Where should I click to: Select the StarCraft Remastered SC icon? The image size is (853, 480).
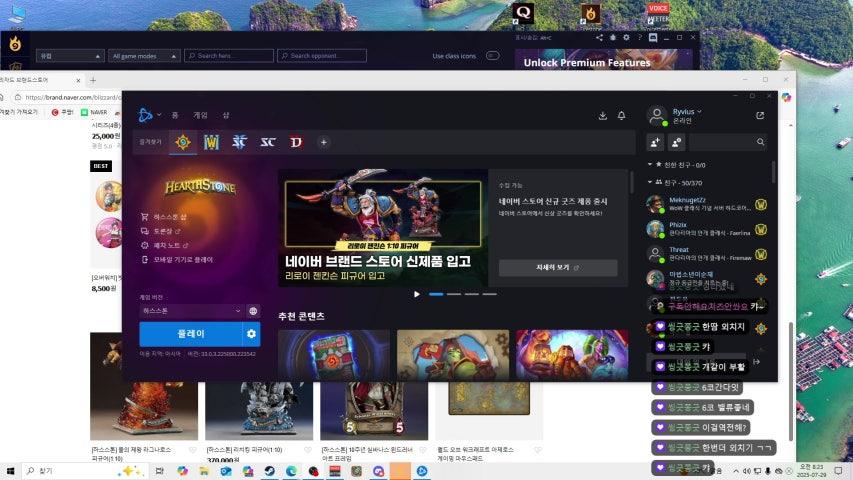[268, 143]
